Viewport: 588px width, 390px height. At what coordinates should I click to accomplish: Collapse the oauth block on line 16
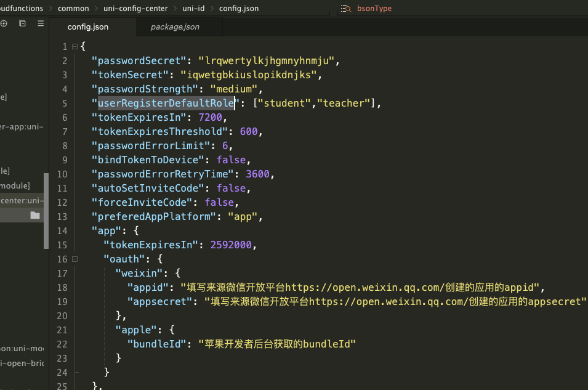point(75,259)
